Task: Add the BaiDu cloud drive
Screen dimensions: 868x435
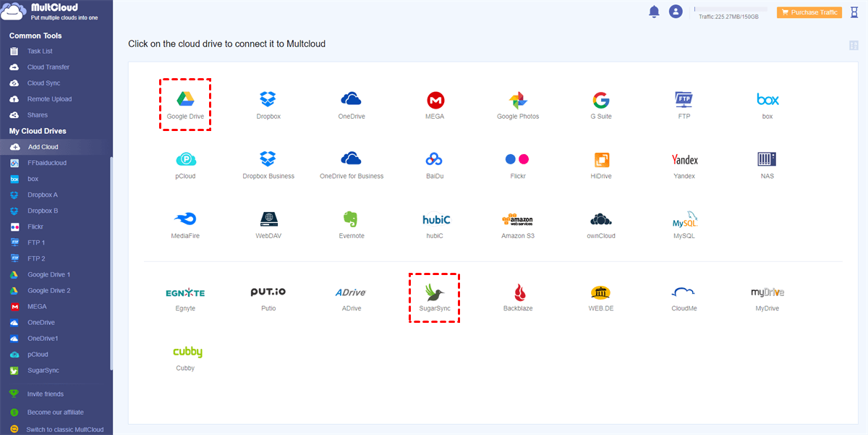Action: click(x=435, y=165)
